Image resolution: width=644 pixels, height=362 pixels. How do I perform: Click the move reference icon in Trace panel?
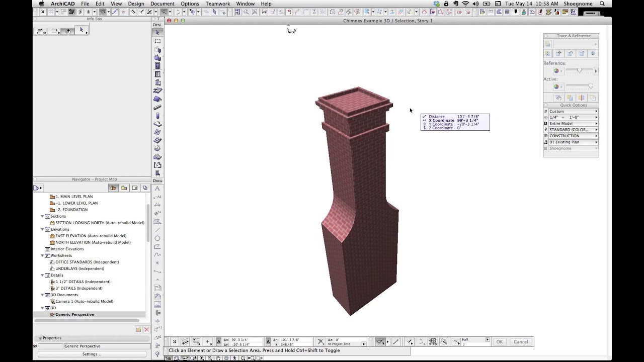pos(559,53)
